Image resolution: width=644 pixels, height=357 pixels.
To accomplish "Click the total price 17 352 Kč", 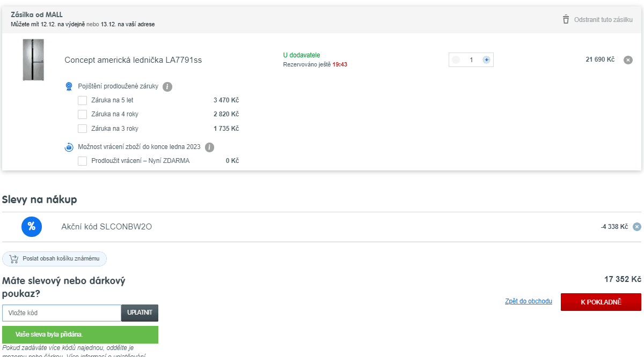I will point(623,279).
